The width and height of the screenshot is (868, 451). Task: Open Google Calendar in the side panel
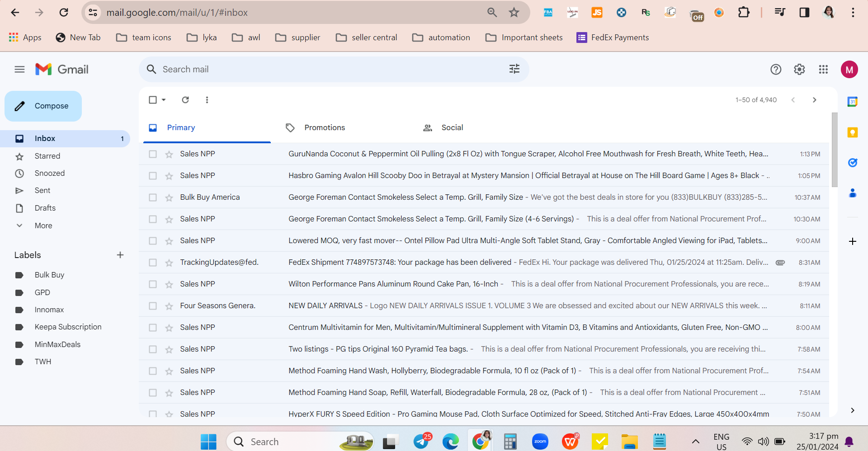pyautogui.click(x=853, y=102)
